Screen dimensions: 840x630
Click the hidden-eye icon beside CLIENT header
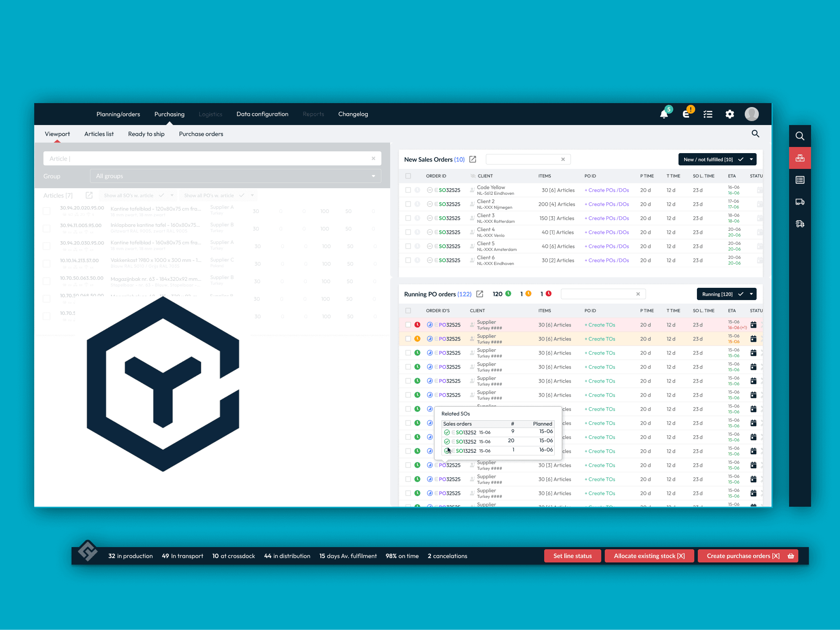(x=473, y=176)
